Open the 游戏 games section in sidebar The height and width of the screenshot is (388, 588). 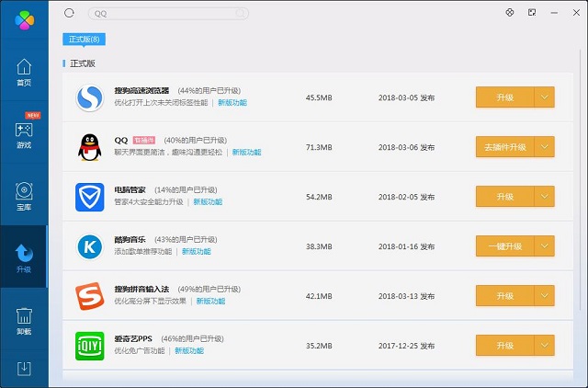pyautogui.click(x=24, y=134)
